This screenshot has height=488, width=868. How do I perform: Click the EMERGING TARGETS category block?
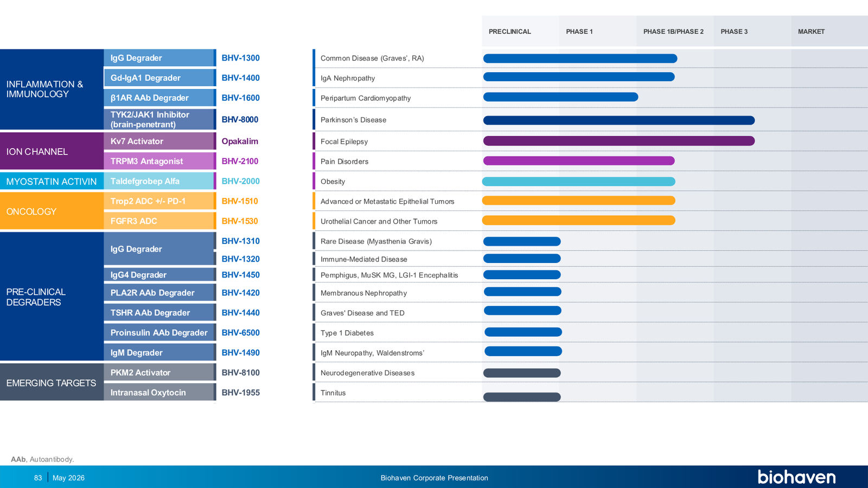pos(52,382)
